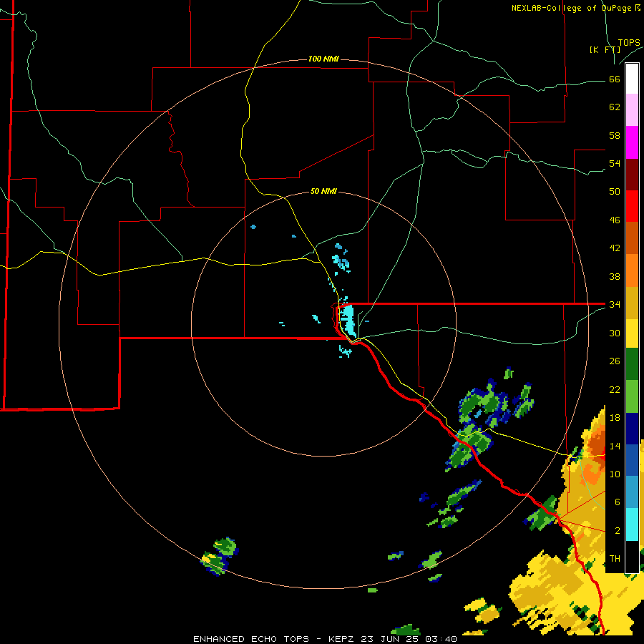
Task: Choose the yellow 30 kft legend swatch
Action: [x=632, y=333]
